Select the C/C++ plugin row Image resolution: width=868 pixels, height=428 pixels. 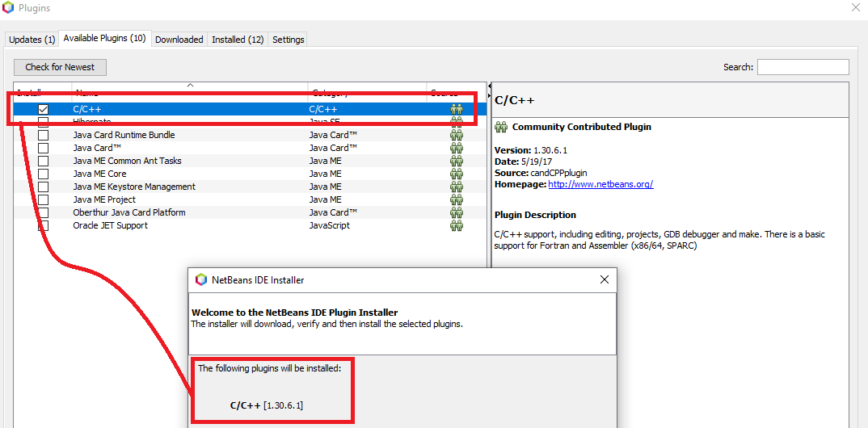[x=250, y=110]
